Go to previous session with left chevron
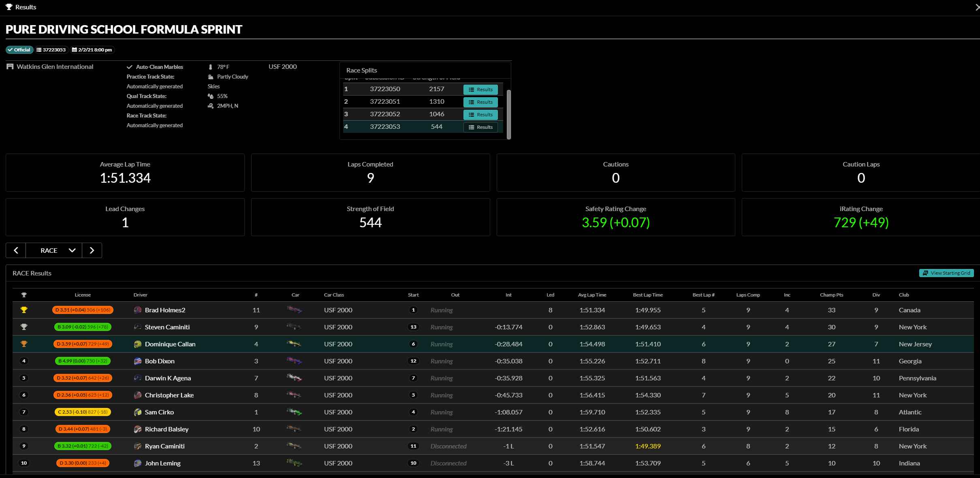The width and height of the screenshot is (980, 478). pyautogui.click(x=16, y=250)
